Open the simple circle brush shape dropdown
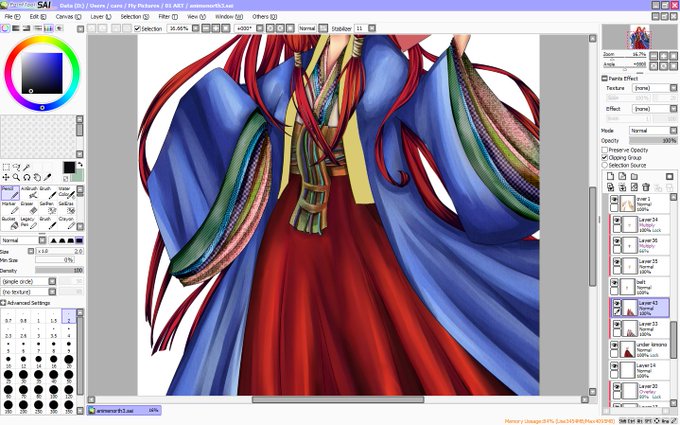The image size is (680, 425). click(29, 281)
